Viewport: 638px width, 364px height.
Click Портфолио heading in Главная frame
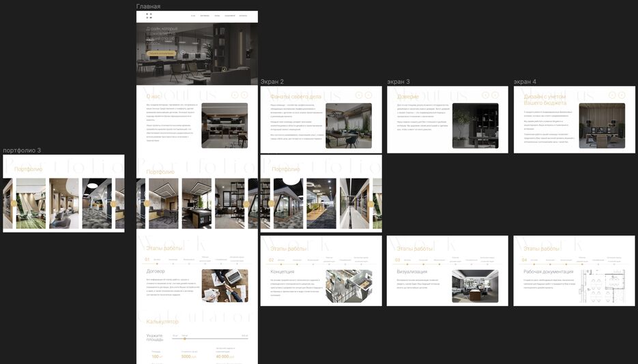(x=160, y=172)
